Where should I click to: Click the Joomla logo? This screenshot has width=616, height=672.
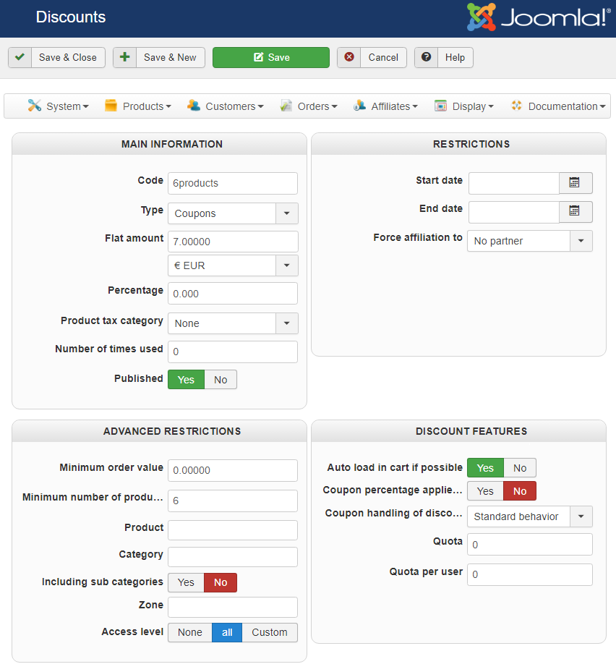(538, 17)
